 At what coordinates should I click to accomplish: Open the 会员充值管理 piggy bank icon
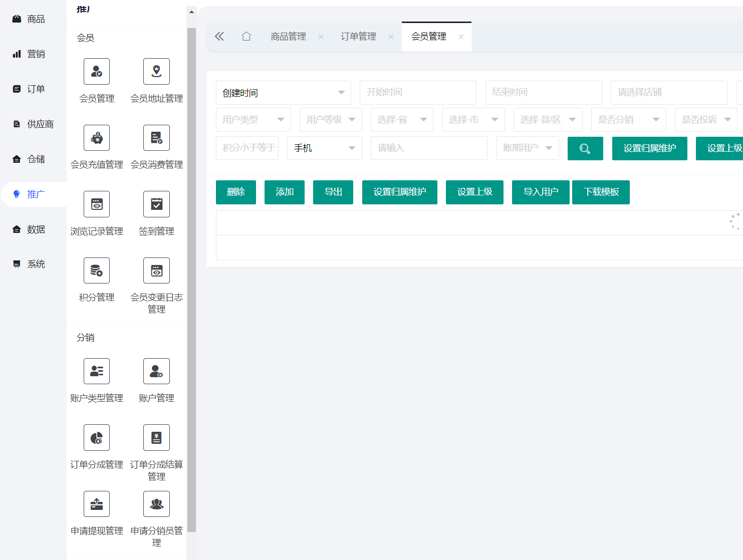pos(97,138)
